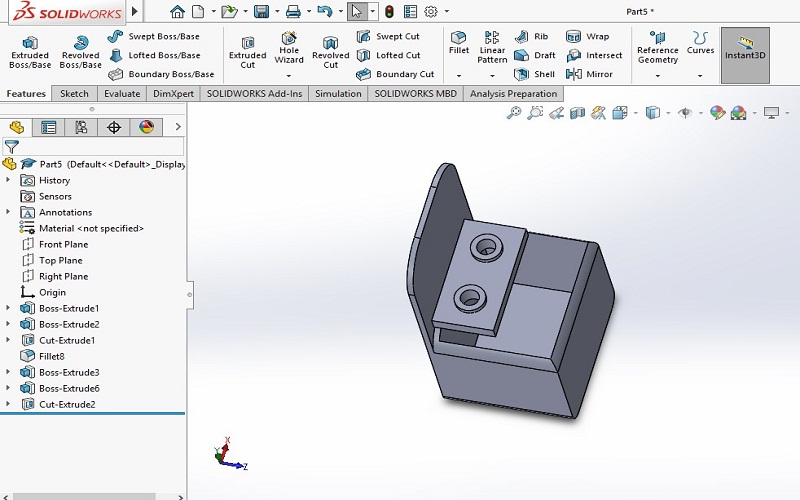This screenshot has height=500, width=800.
Task: Expand Boss-Extrude3 feature
Action: [8, 372]
